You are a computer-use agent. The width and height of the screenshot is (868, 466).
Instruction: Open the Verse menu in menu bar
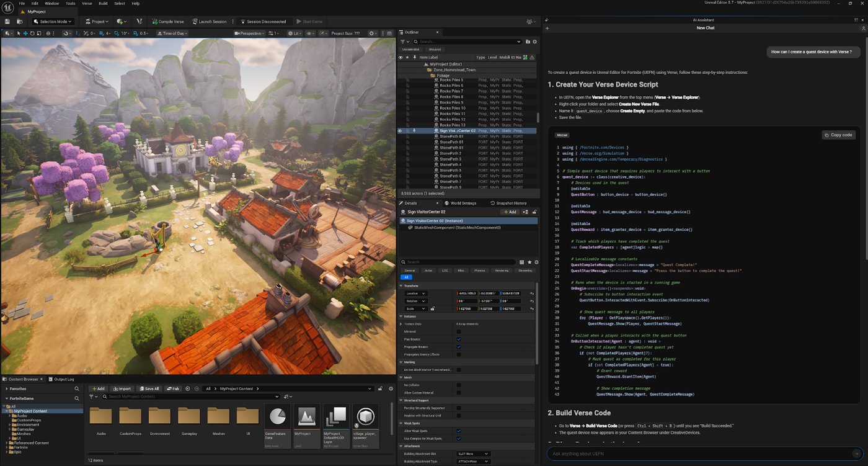[87, 3]
